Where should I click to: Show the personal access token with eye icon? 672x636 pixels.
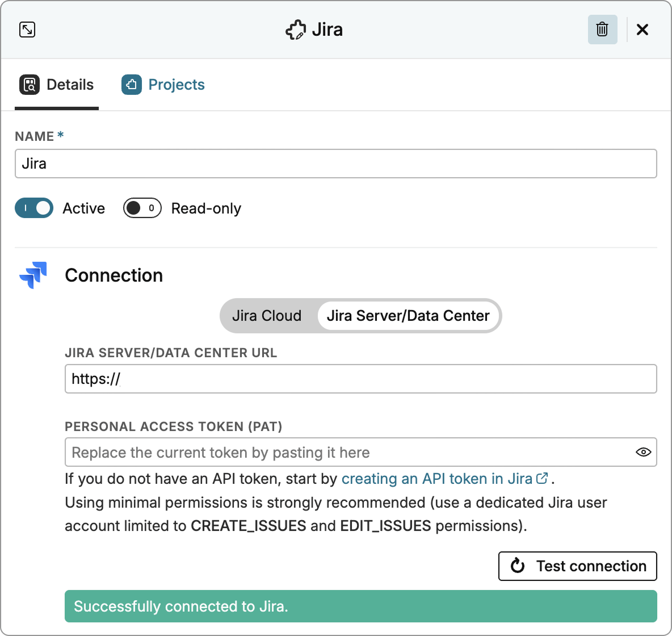pyautogui.click(x=643, y=452)
